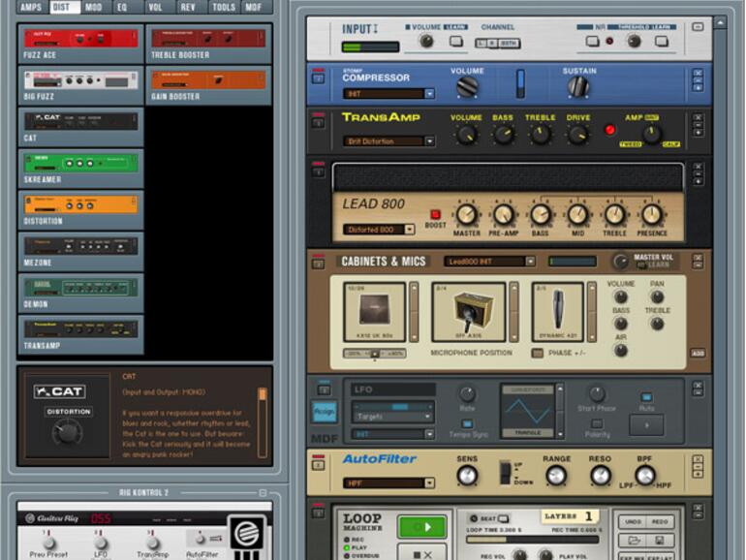The width and height of the screenshot is (746, 560).
Task: Click the Loop Machine save icon
Action: tap(660, 541)
